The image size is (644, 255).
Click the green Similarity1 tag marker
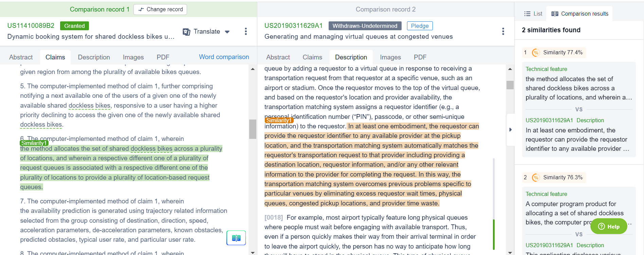pyautogui.click(x=34, y=143)
